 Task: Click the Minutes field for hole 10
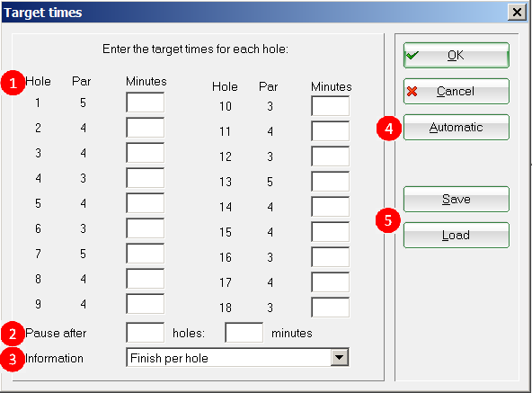tap(330, 106)
